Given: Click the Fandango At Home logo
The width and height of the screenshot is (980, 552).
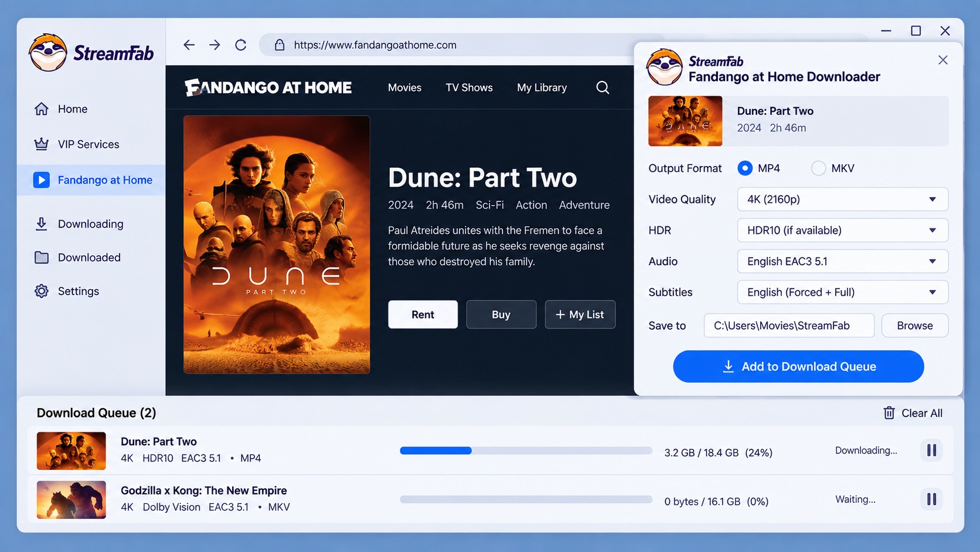Looking at the screenshot, I should click(268, 87).
